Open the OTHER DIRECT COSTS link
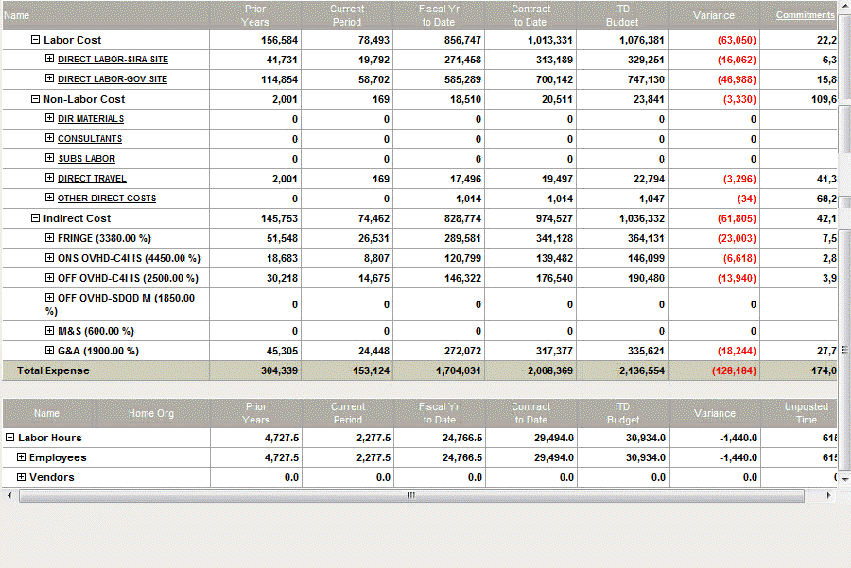This screenshot has height=568, width=851. click(x=107, y=199)
